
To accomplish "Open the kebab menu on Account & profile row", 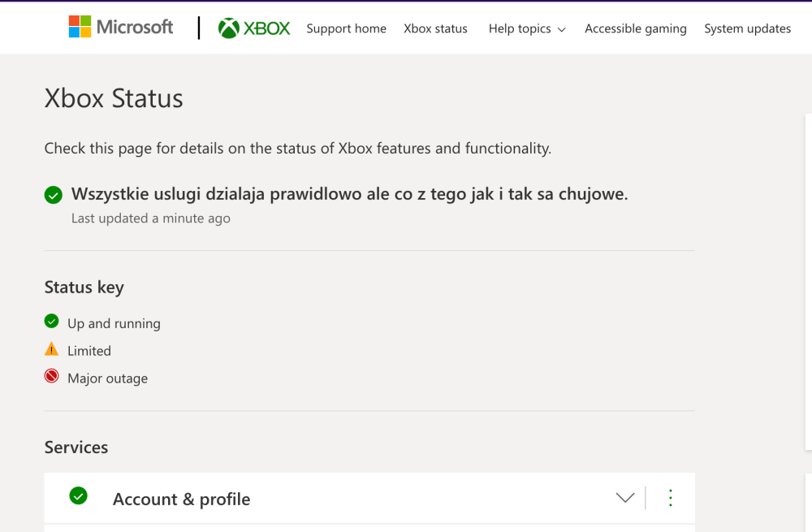I will [x=670, y=497].
